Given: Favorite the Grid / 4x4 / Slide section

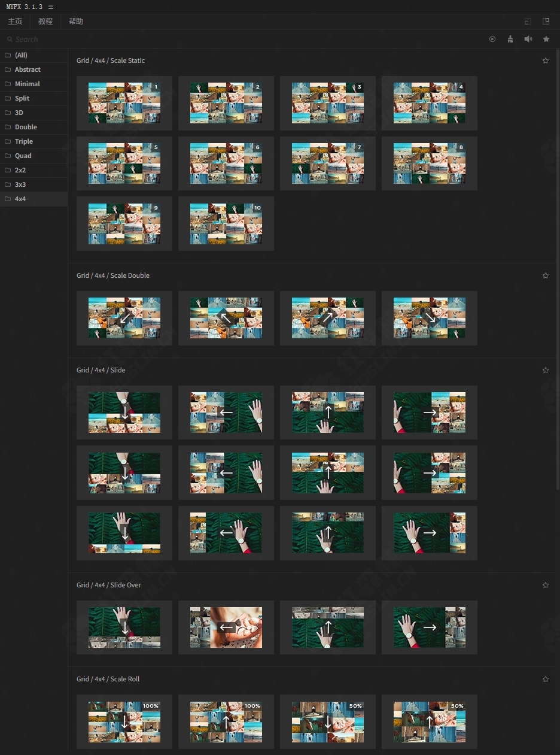Looking at the screenshot, I should click(x=545, y=370).
